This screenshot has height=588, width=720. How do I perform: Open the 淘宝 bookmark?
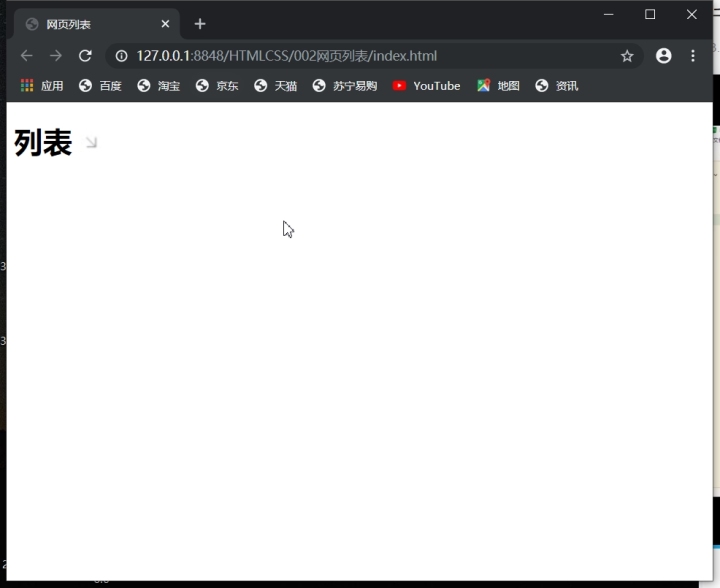(158, 86)
